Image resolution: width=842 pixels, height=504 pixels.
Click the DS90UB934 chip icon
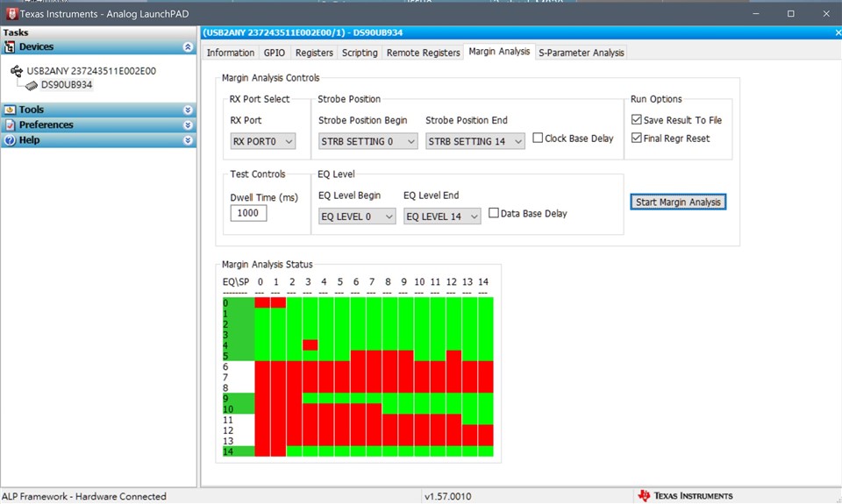32,85
